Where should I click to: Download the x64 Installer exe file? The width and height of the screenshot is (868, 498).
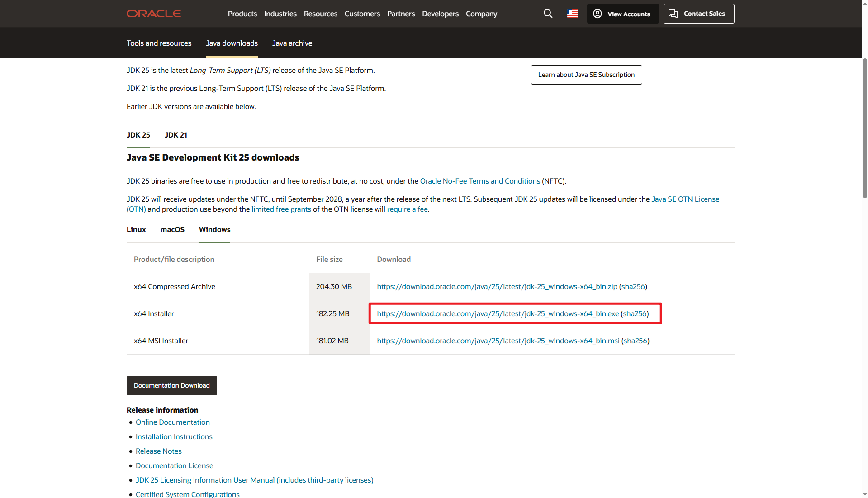(x=497, y=313)
